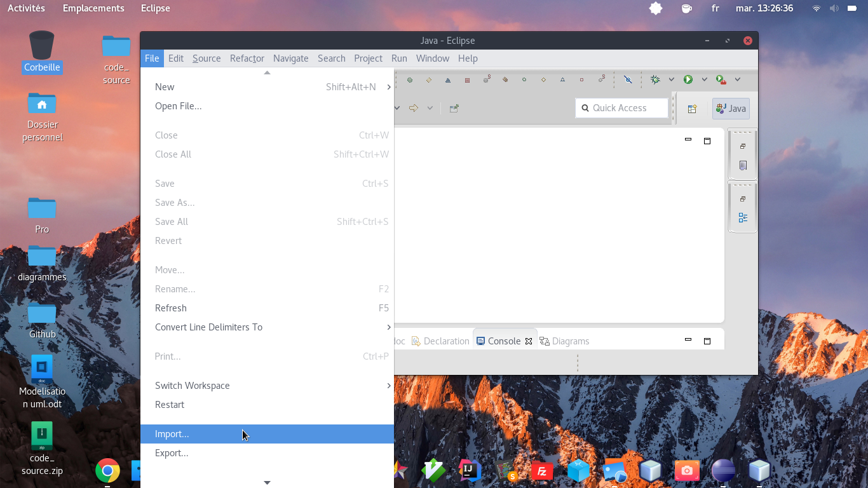Open the Activités overview in top bar
868x488 pixels.
click(26, 8)
